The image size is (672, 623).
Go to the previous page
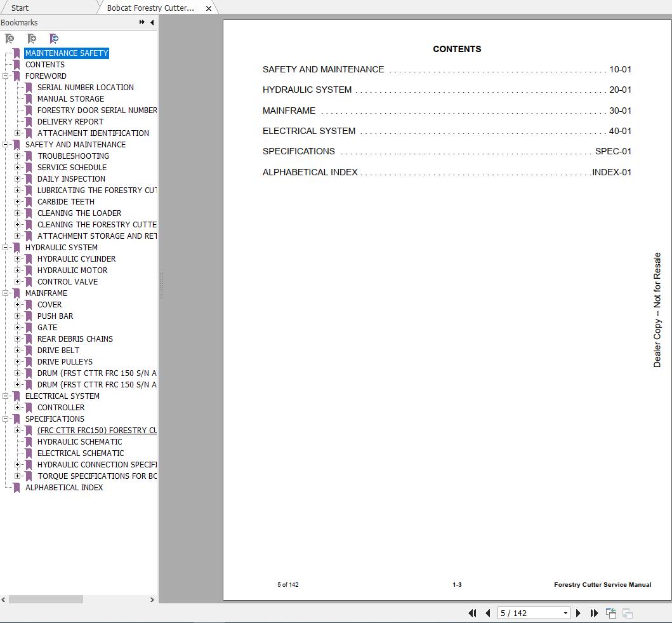pos(488,613)
